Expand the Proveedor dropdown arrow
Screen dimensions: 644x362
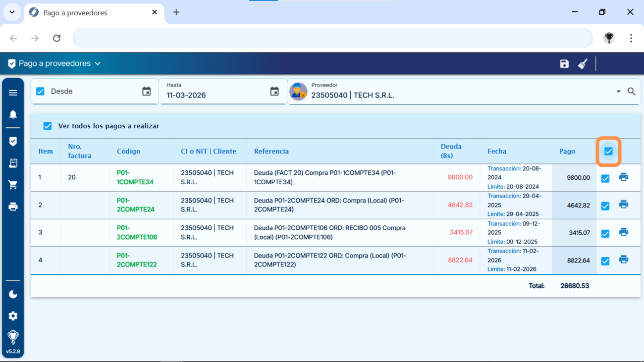[618, 92]
